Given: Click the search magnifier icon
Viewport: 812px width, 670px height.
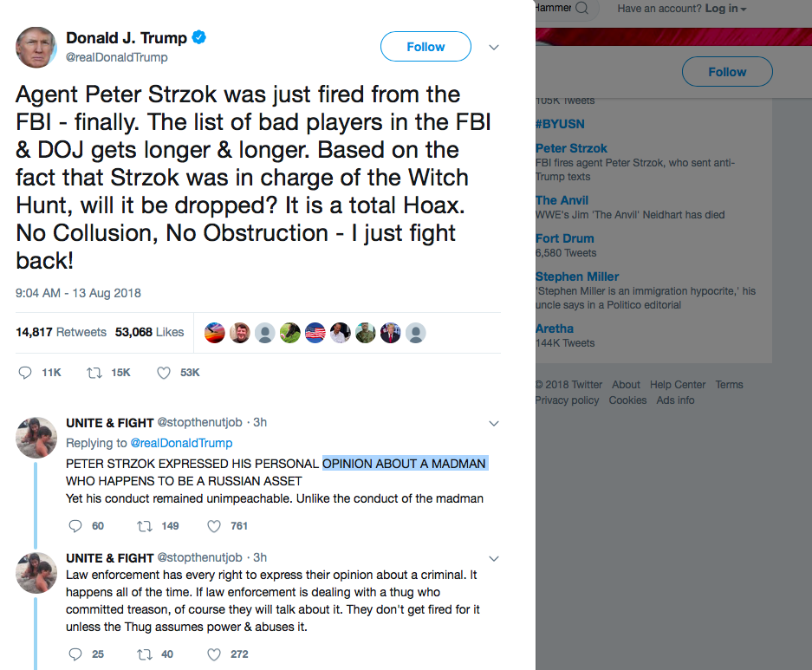Looking at the screenshot, I should (x=581, y=9).
